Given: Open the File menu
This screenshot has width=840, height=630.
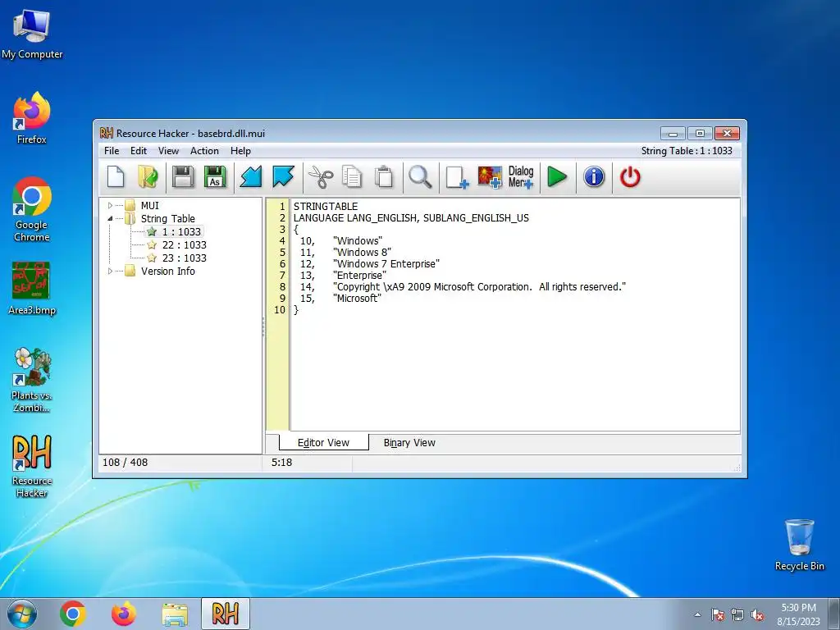Looking at the screenshot, I should (112, 151).
